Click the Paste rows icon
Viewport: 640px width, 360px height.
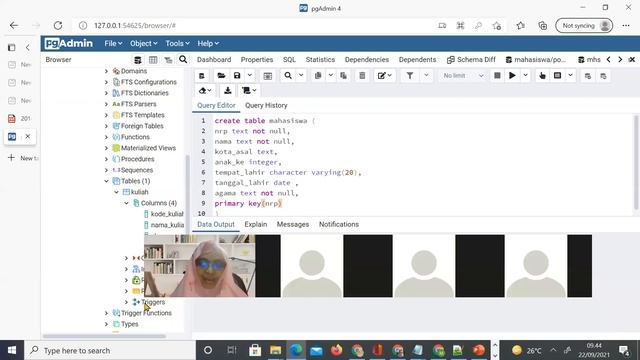click(x=343, y=76)
